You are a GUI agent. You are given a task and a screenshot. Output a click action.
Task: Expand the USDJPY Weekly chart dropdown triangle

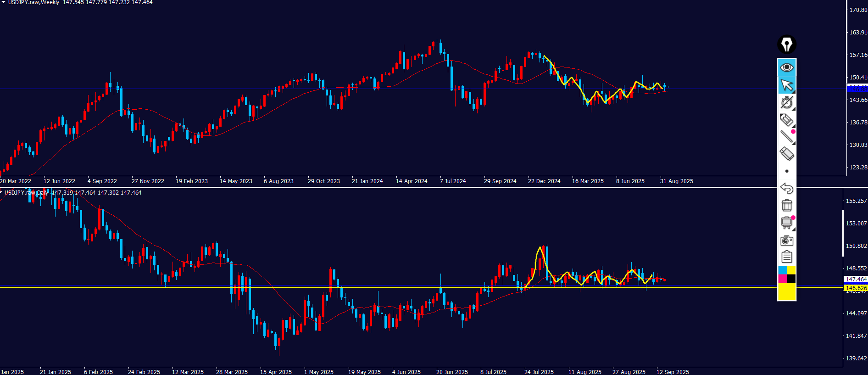(3, 2)
